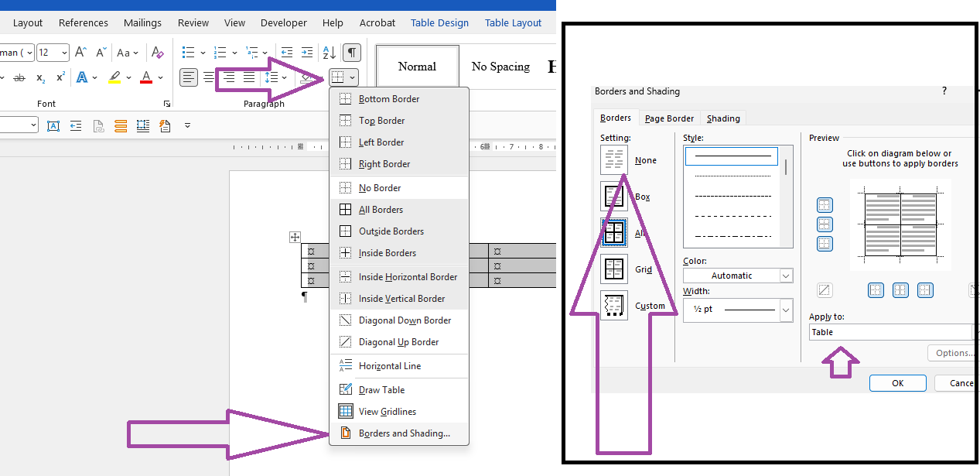Select the dotted line in the Style list
The image size is (980, 476).
pos(733,176)
